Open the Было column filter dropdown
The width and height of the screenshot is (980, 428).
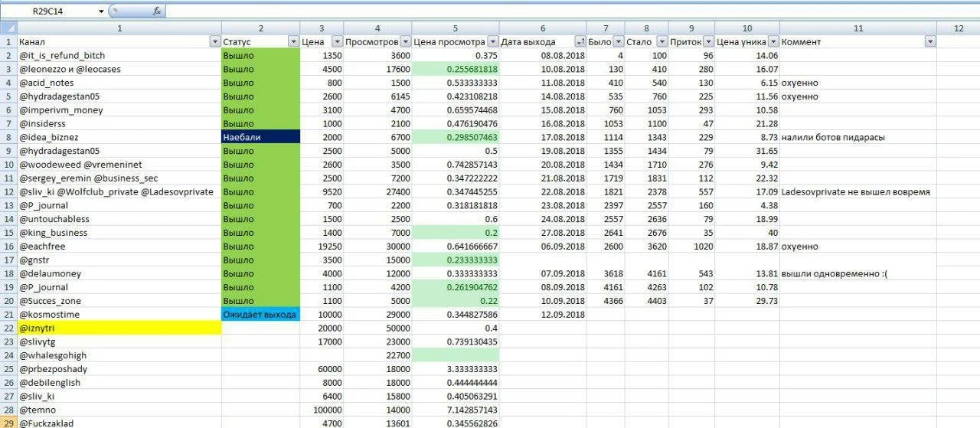coord(618,42)
